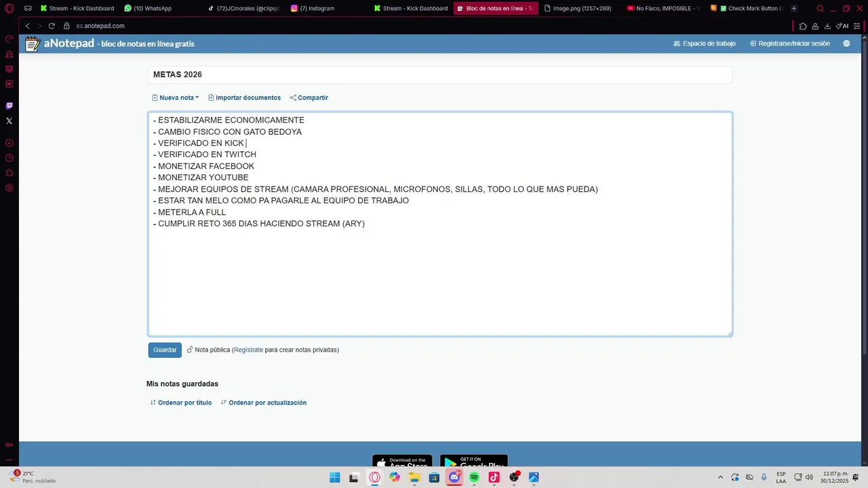Open X (Twitter) in the sidebar
The image size is (868, 488).
tap(9, 121)
